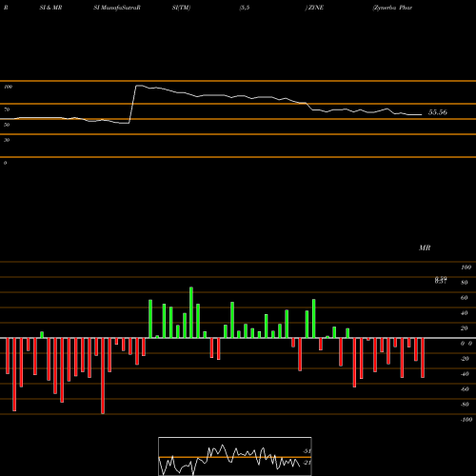The width and height of the screenshot is (476, 476).
Task: Click the 80 axis label of histogram
Action: pyautogui.click(x=465, y=282)
